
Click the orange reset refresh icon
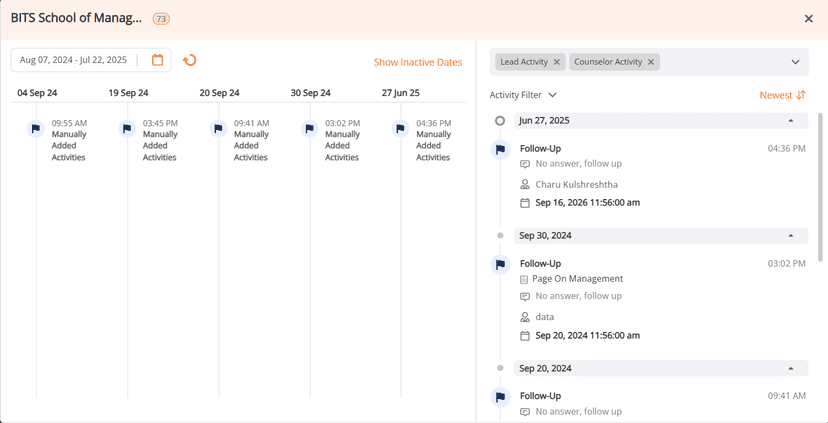190,60
